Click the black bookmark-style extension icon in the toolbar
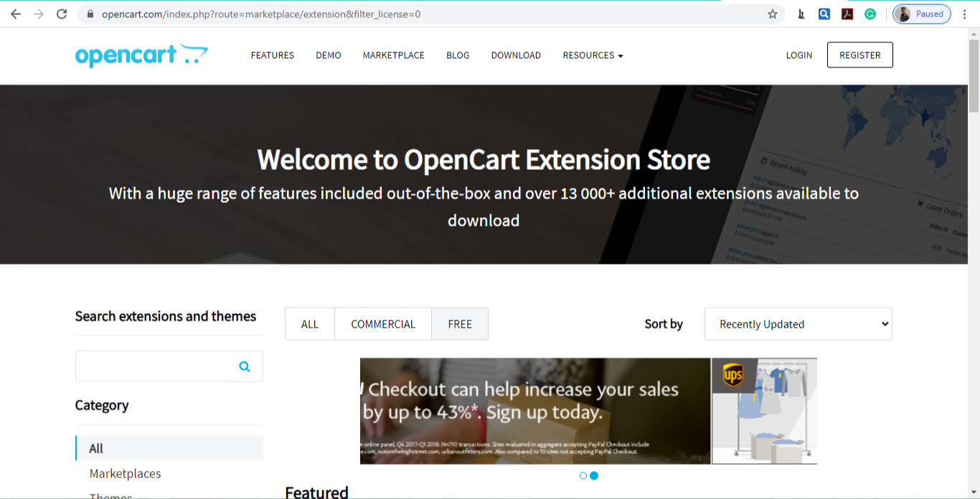 (801, 14)
